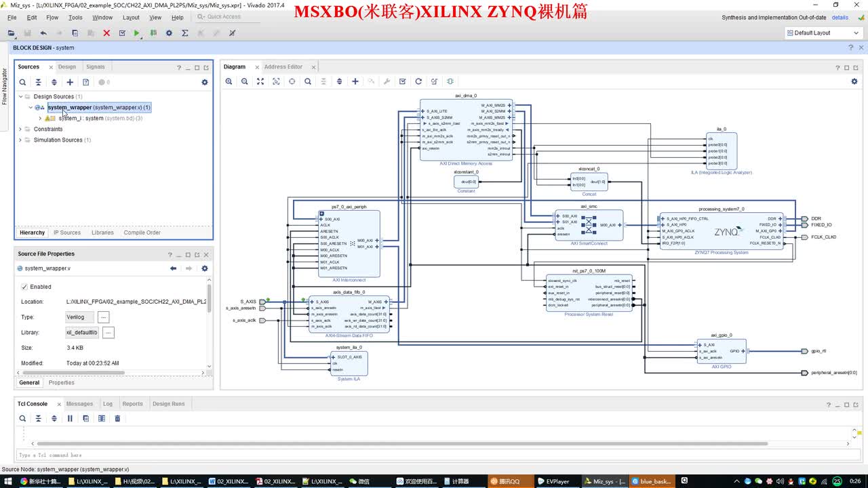Screen dimensions: 868x488
Task: Validate design checkbox icon in Diagram toolbar
Action: (x=403, y=81)
